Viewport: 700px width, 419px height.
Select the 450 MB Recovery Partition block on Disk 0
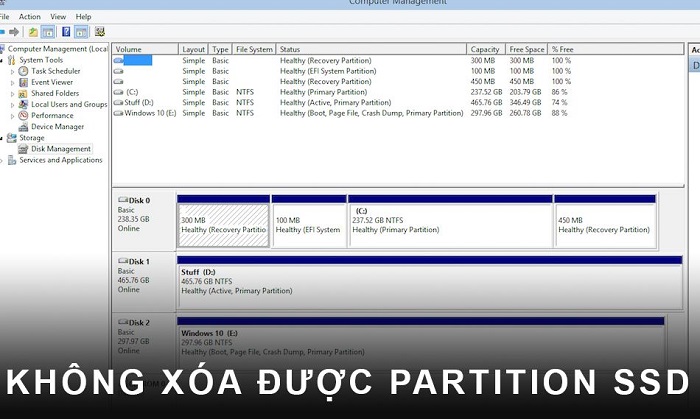coord(605,225)
